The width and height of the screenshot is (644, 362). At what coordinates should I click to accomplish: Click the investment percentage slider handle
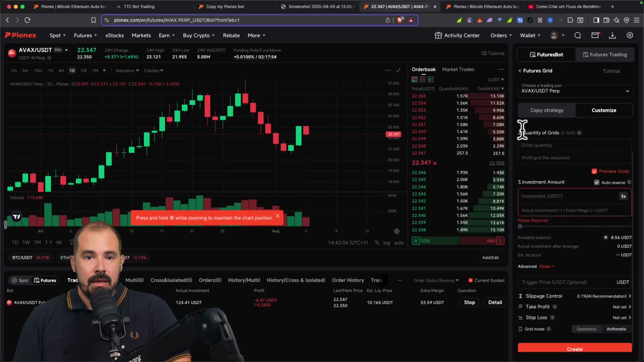[x=520, y=226]
